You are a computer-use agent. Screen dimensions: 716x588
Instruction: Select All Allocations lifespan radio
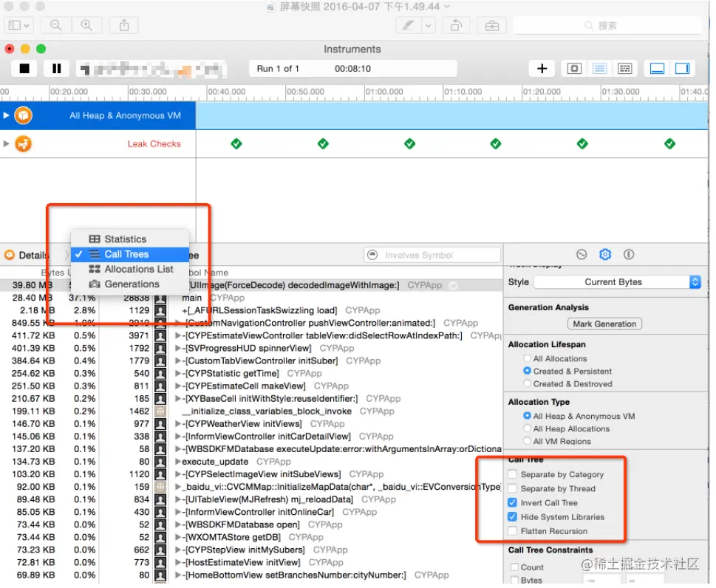[x=528, y=358]
